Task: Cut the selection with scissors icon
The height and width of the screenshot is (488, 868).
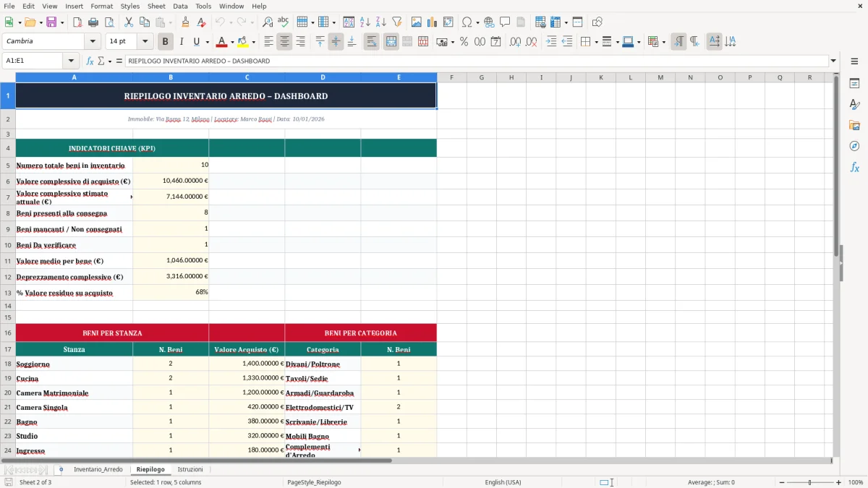Action: (x=128, y=22)
